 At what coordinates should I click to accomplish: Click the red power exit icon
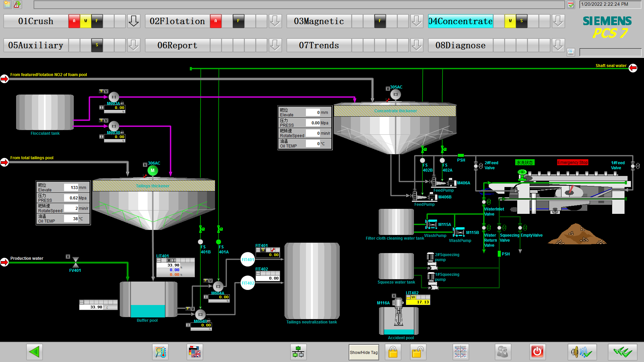click(537, 352)
